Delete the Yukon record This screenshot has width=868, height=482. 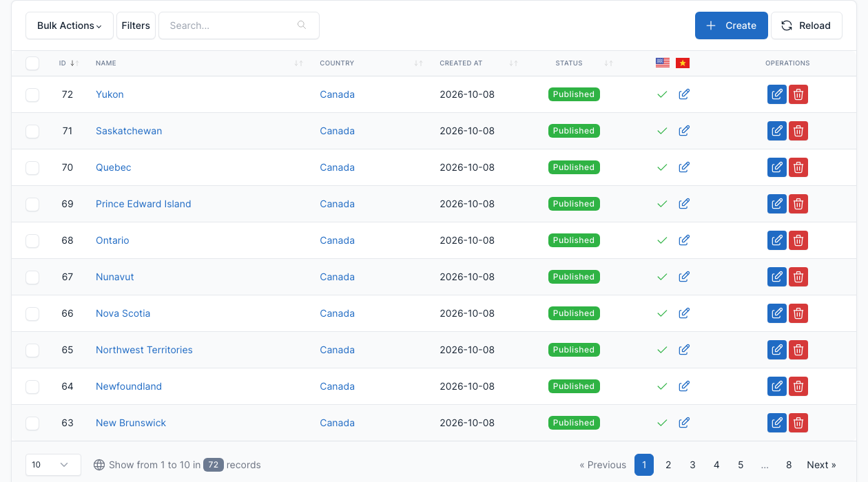click(798, 94)
